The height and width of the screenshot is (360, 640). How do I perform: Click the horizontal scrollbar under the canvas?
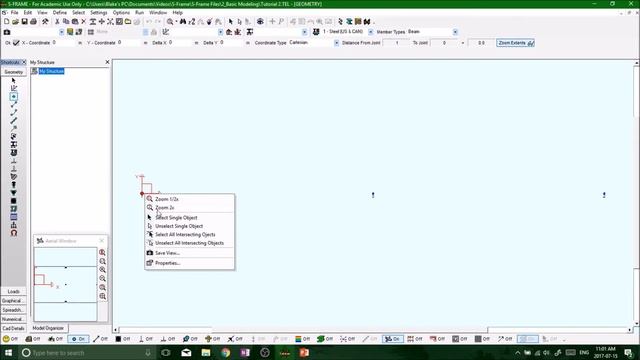coord(373,330)
